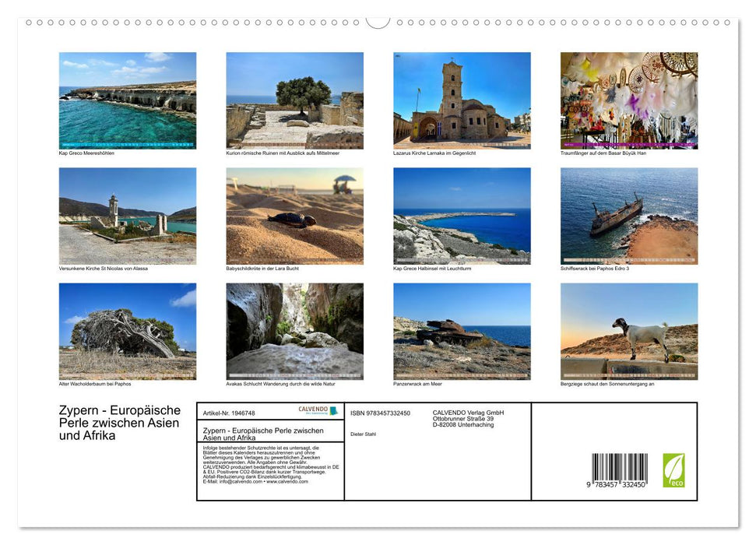Click the Artikel-Nr. 1946748 label
This screenshot has width=756, height=545.
(x=229, y=412)
